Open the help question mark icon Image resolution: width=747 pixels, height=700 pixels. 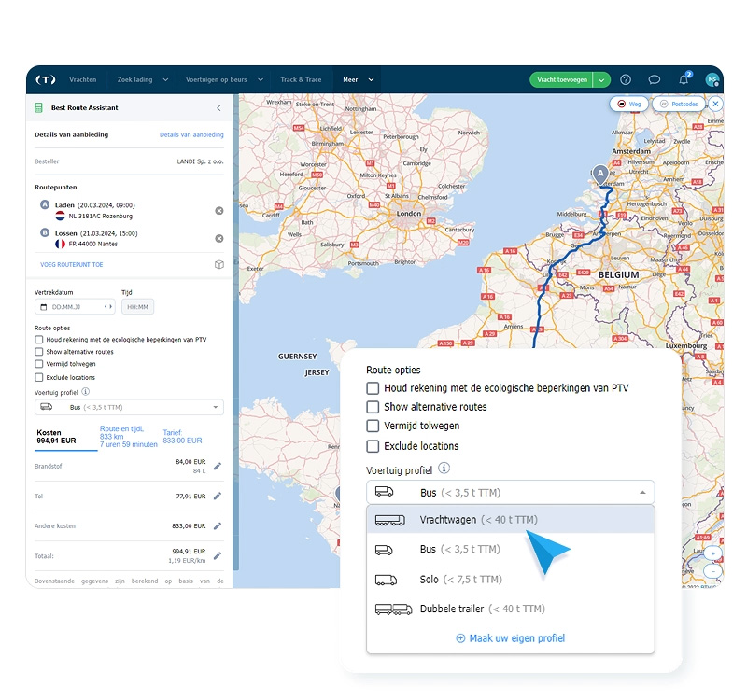click(626, 80)
